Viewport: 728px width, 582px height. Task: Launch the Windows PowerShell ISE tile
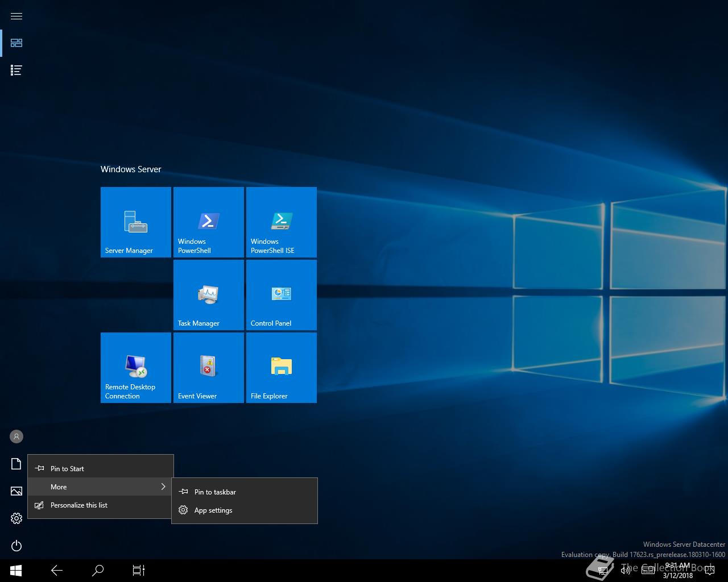282,222
